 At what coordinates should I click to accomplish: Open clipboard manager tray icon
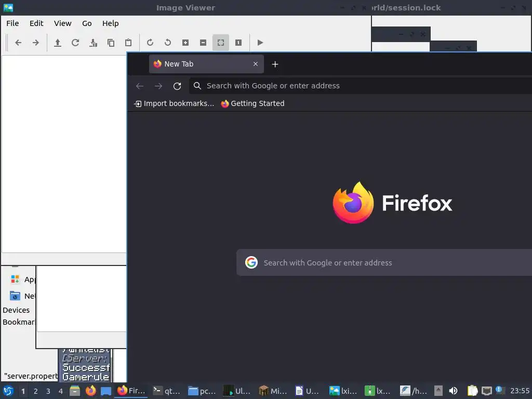click(x=472, y=391)
